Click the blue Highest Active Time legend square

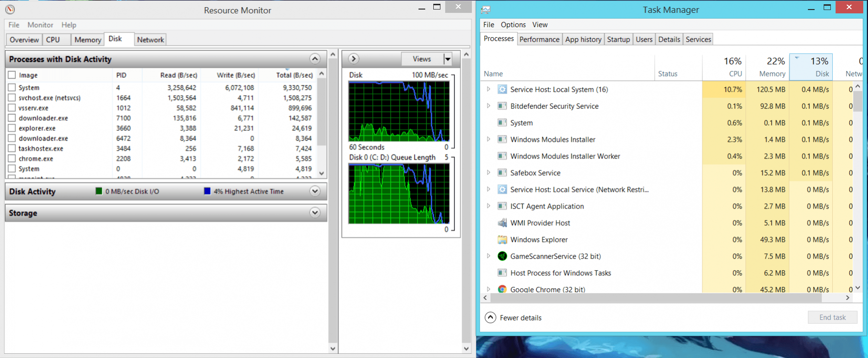point(207,191)
